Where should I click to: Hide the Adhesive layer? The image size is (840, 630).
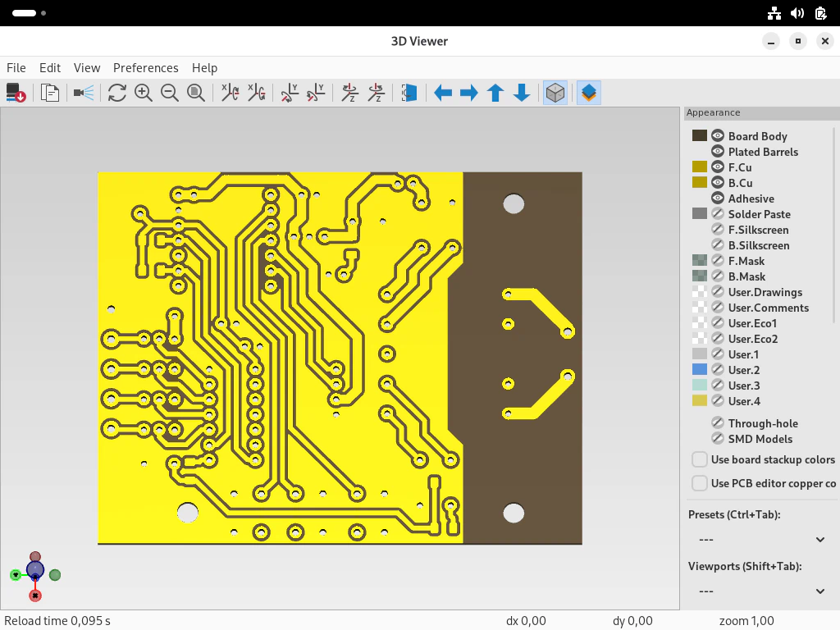click(x=717, y=198)
